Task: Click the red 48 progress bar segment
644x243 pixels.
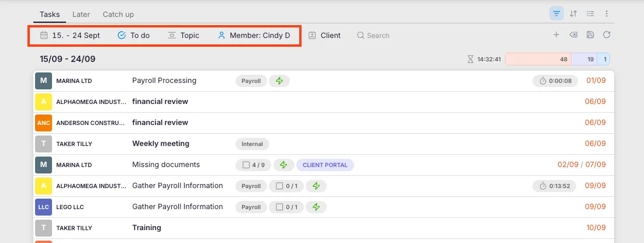Action: pyautogui.click(x=538, y=59)
